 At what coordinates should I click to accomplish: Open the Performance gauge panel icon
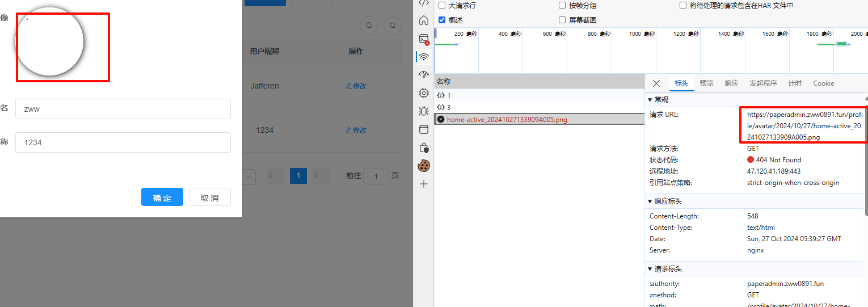coord(423,74)
